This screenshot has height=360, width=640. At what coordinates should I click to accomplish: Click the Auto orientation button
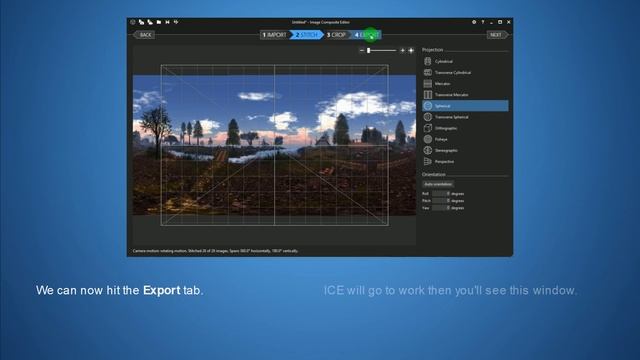coord(438,184)
